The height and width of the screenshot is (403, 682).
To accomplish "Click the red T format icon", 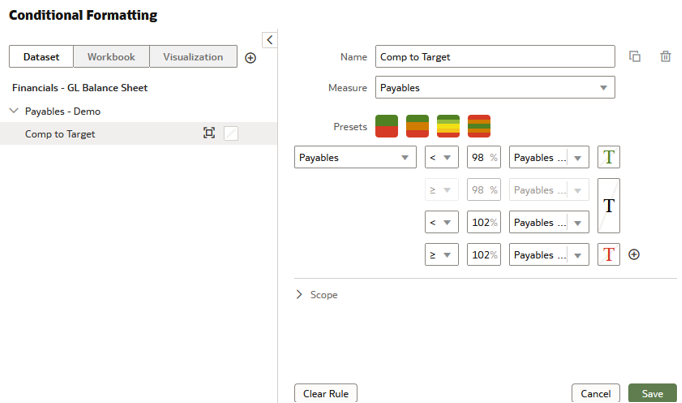I will [x=608, y=254].
